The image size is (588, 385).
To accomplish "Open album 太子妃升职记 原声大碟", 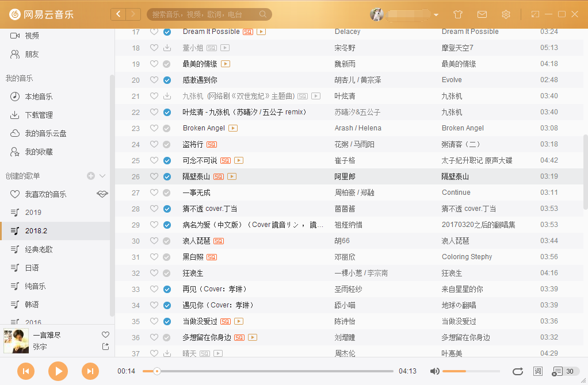I will [x=476, y=160].
